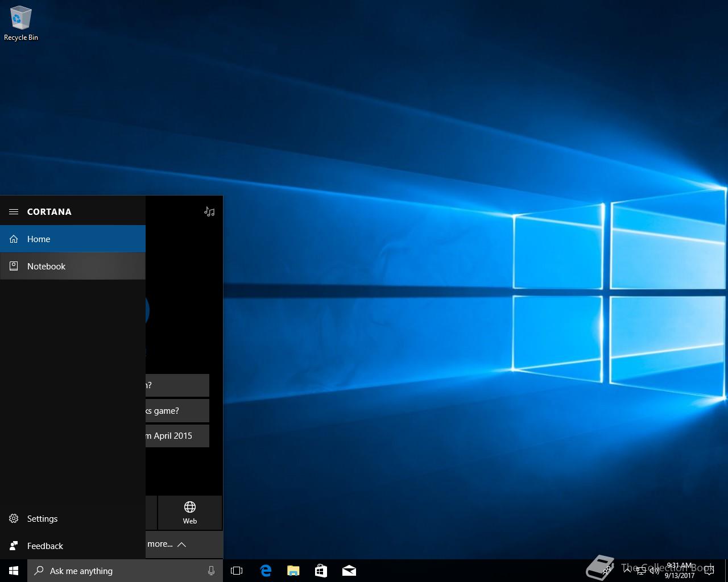Open Notebook in Cortana sidebar
Viewport: 728px width, 582px height.
click(x=73, y=266)
